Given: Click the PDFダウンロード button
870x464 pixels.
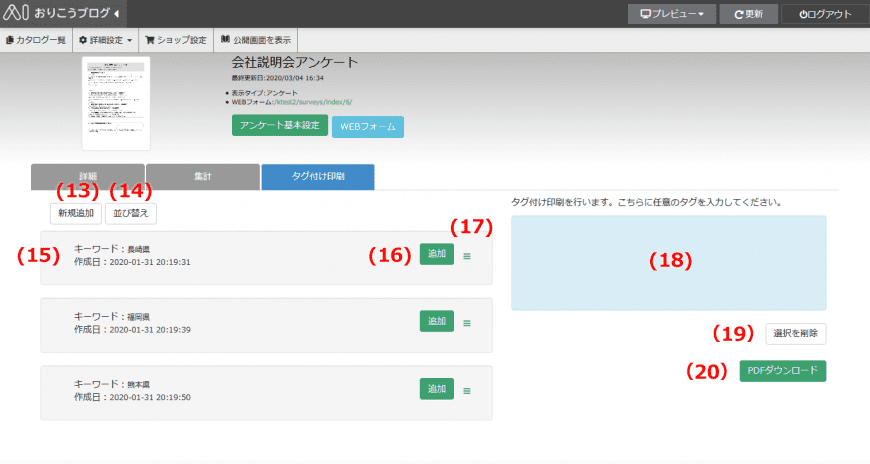Looking at the screenshot, I should click(x=783, y=371).
